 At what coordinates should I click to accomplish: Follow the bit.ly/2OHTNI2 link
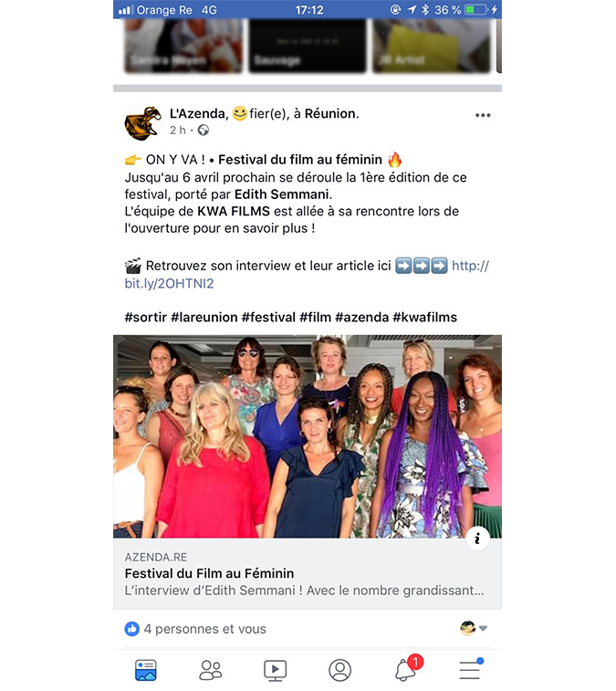coord(307,274)
